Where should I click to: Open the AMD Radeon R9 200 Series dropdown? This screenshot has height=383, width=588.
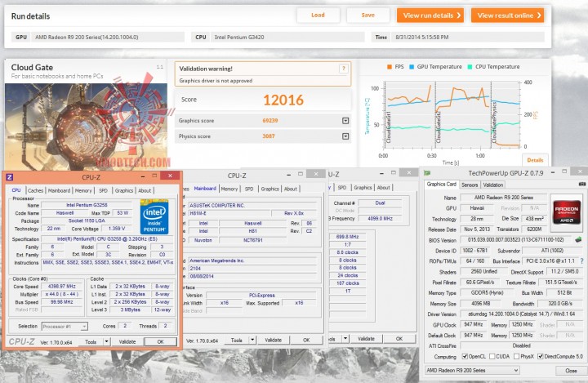coord(472,370)
